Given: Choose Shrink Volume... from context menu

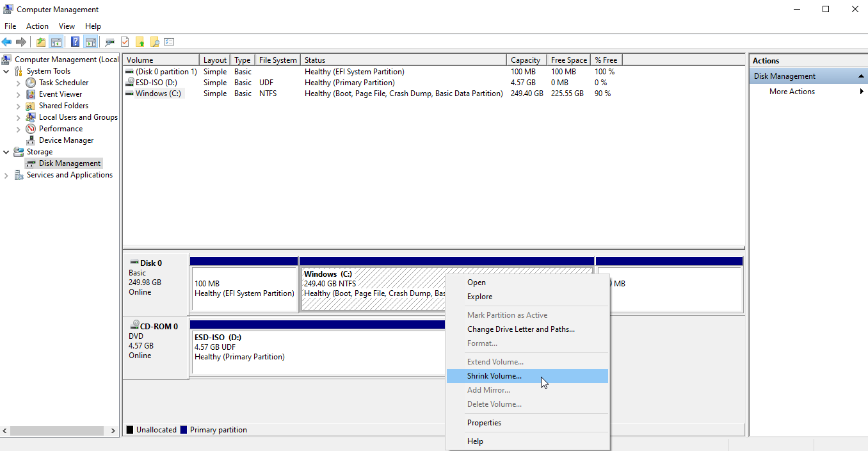Looking at the screenshot, I should 527,376.
